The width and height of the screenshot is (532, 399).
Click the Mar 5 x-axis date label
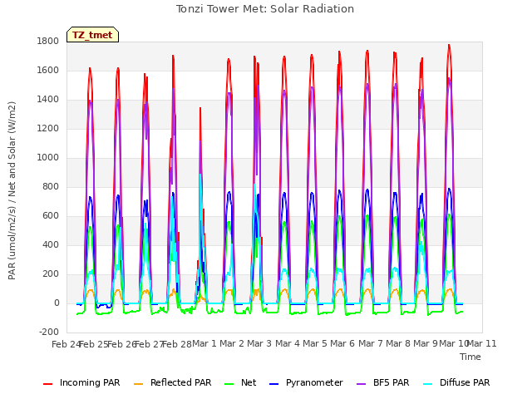315,343
